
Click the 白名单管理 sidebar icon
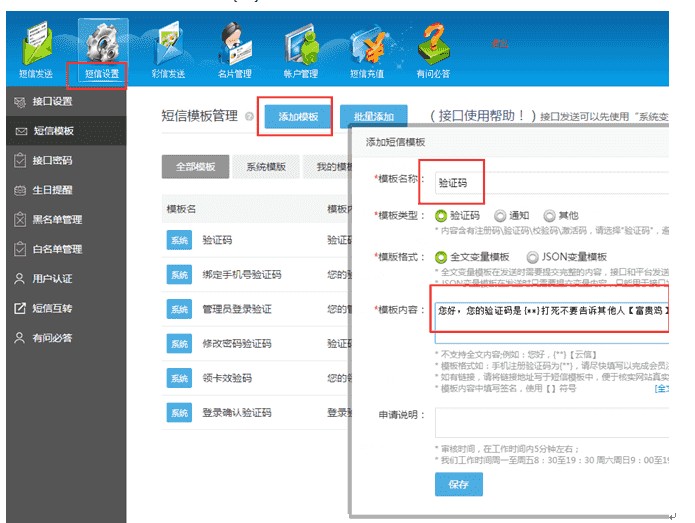point(20,249)
